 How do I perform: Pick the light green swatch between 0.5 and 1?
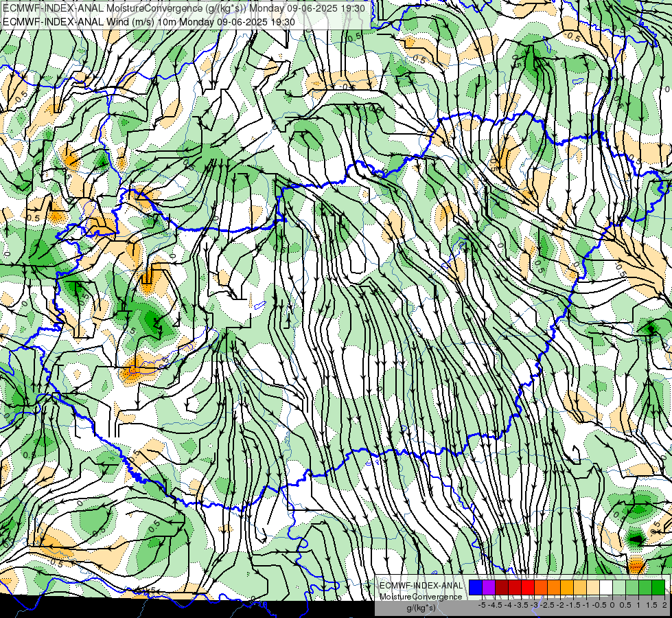tap(632, 587)
